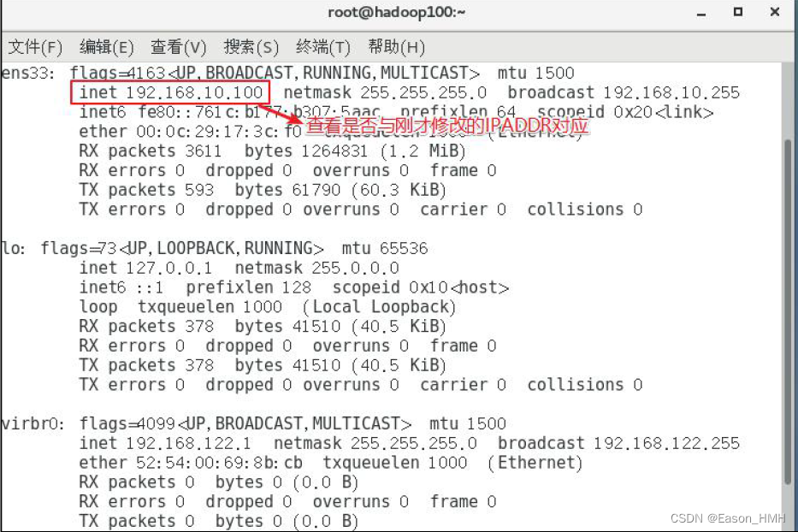The image size is (798, 532).
Task: Minimize the terminal window
Action: [x=701, y=12]
